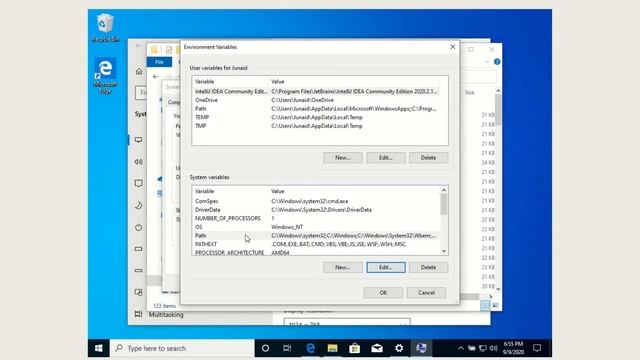Click system variables scrollbar up arrow
The width and height of the screenshot is (640, 360).
tap(444, 190)
